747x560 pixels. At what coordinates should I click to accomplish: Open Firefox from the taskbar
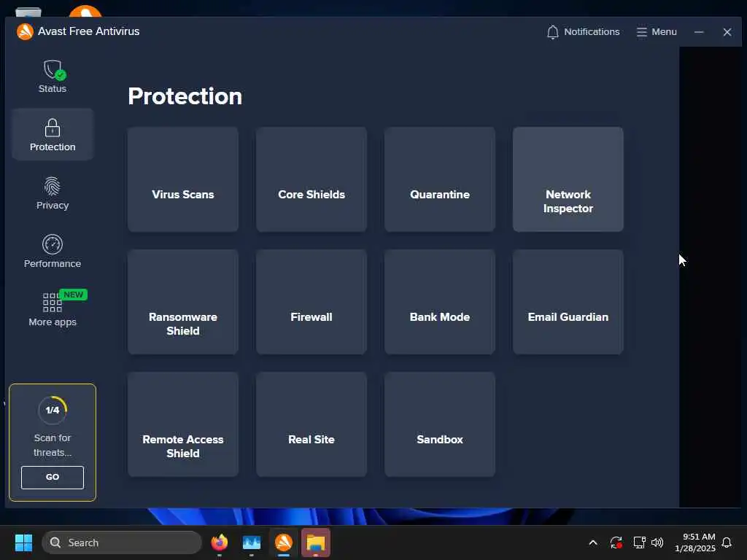(220, 542)
